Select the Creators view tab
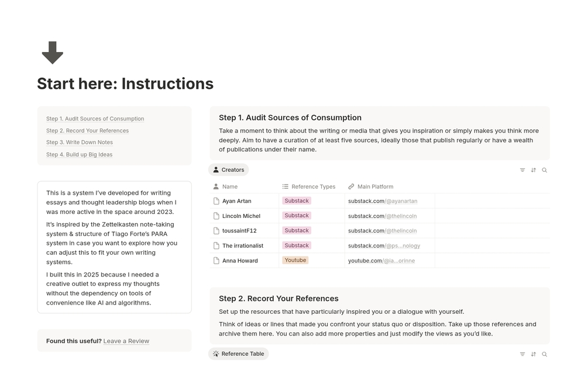This screenshot has width=588, height=367. click(x=228, y=169)
